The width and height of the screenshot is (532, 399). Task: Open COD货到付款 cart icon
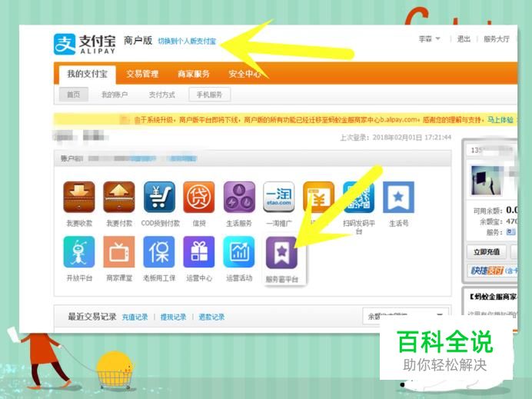click(x=159, y=197)
